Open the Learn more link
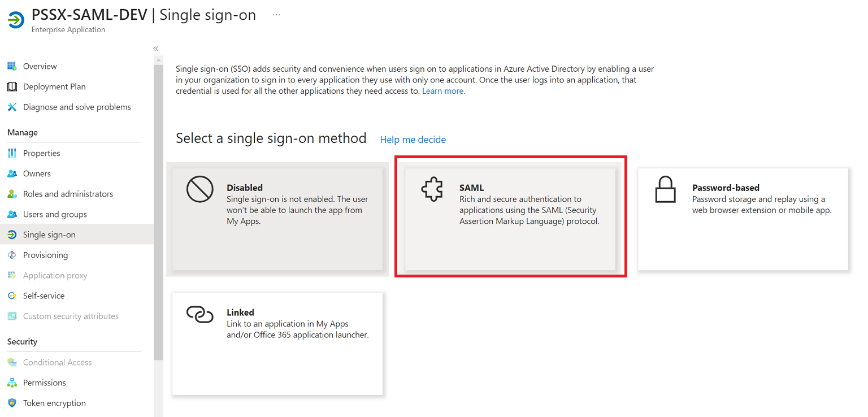Viewport: 868px width, 417px height. pos(444,91)
